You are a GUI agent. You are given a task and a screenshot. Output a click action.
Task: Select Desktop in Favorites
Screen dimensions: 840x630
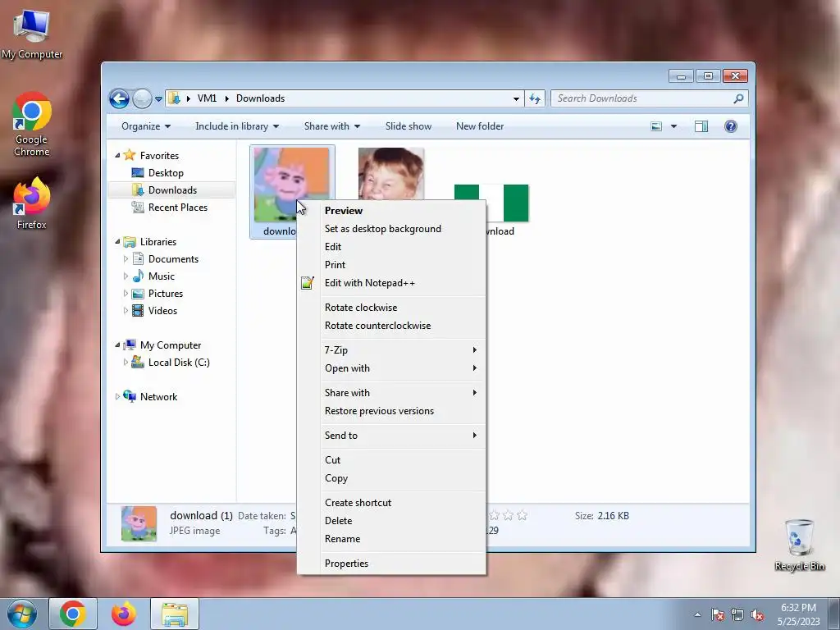(166, 173)
